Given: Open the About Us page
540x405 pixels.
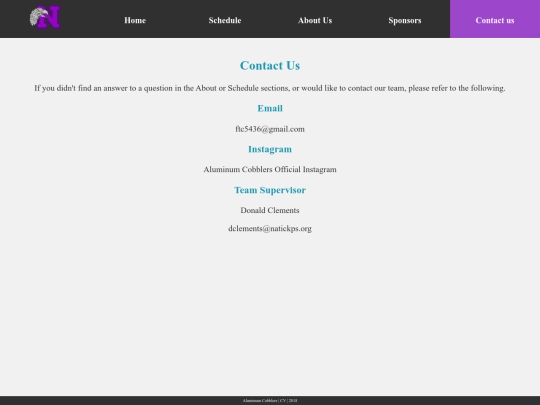Looking at the screenshot, I should point(315,20).
